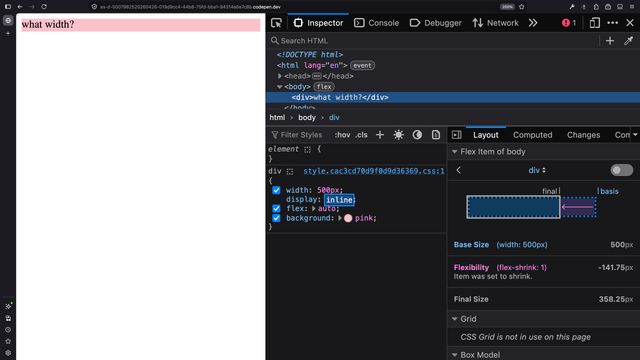Viewport: 640px width, 360px height.
Task: Select the div 'what width?' node
Action: pyautogui.click(x=340, y=97)
